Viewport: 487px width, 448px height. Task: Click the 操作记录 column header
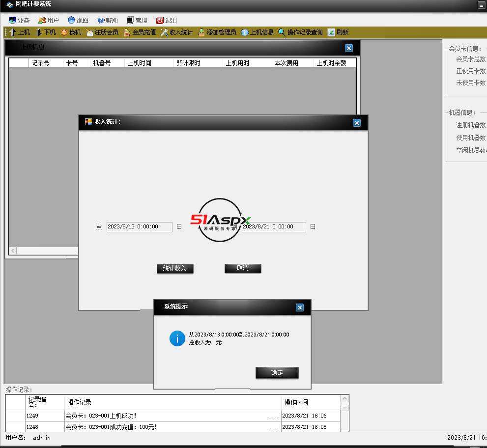tap(173, 402)
